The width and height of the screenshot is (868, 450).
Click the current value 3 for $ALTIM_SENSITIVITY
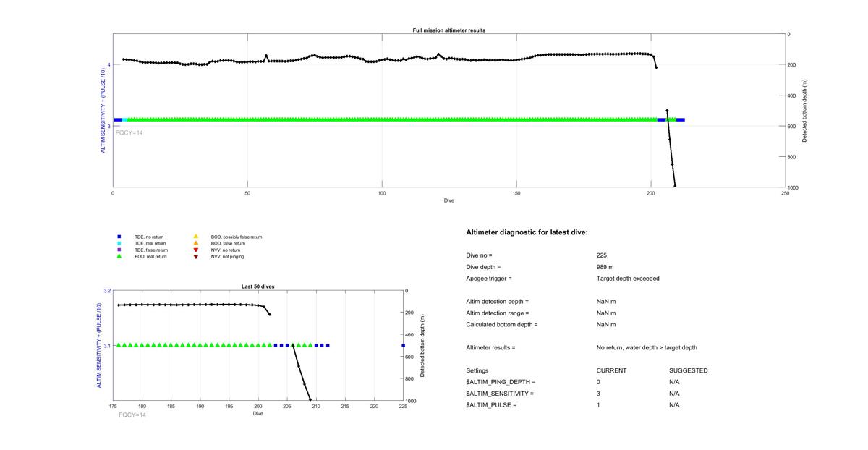[x=599, y=394]
